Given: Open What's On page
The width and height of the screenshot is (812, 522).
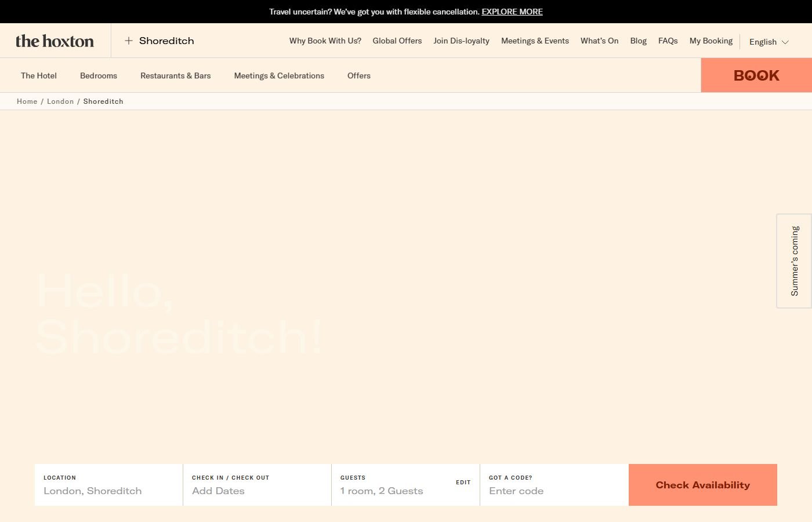Looking at the screenshot, I should pyautogui.click(x=600, y=41).
